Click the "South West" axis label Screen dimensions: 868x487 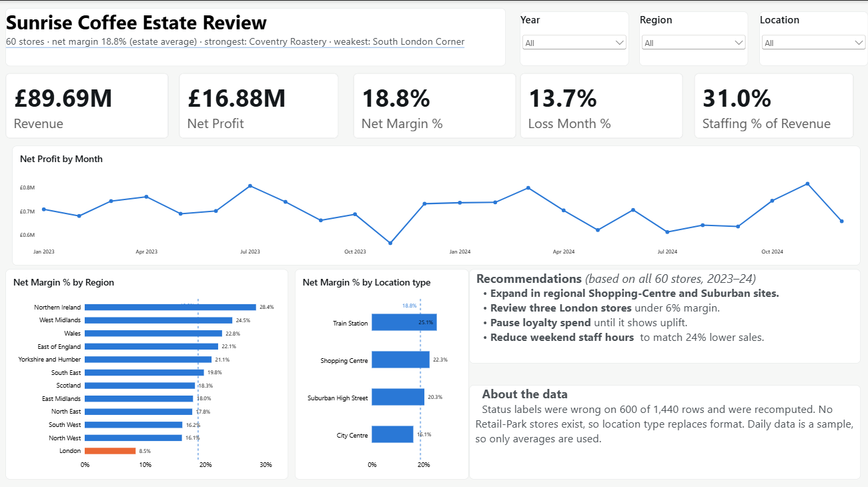pos(65,425)
